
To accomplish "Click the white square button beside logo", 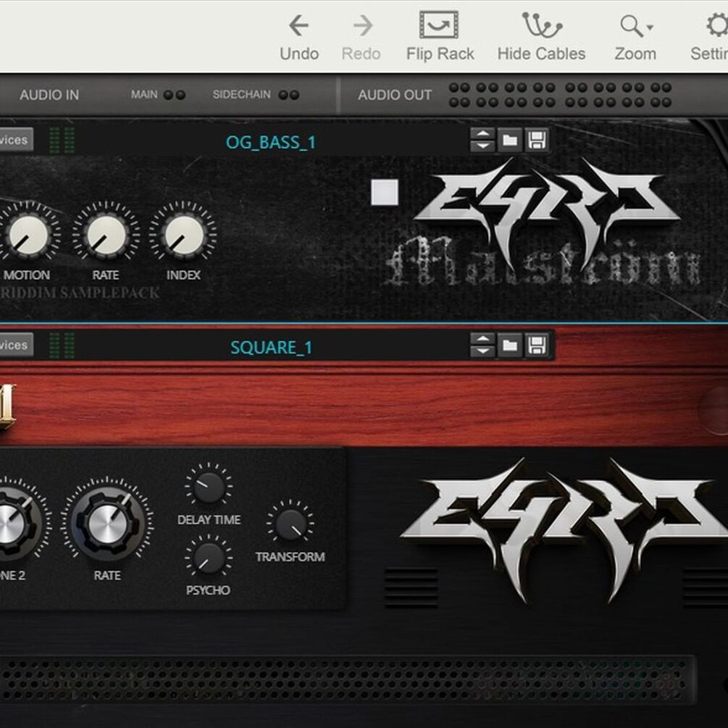I will (385, 192).
